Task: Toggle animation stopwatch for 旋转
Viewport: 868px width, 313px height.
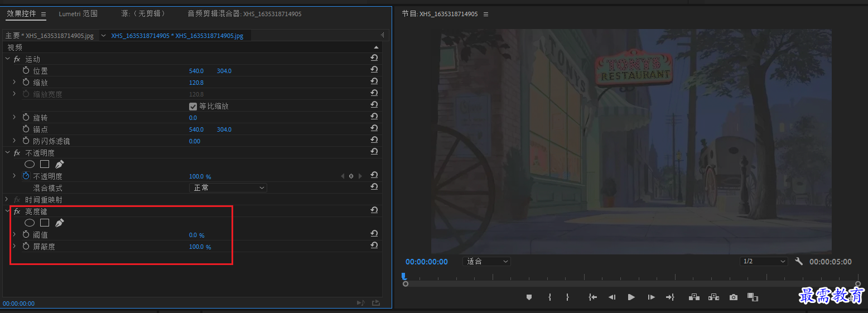Action: click(26, 117)
